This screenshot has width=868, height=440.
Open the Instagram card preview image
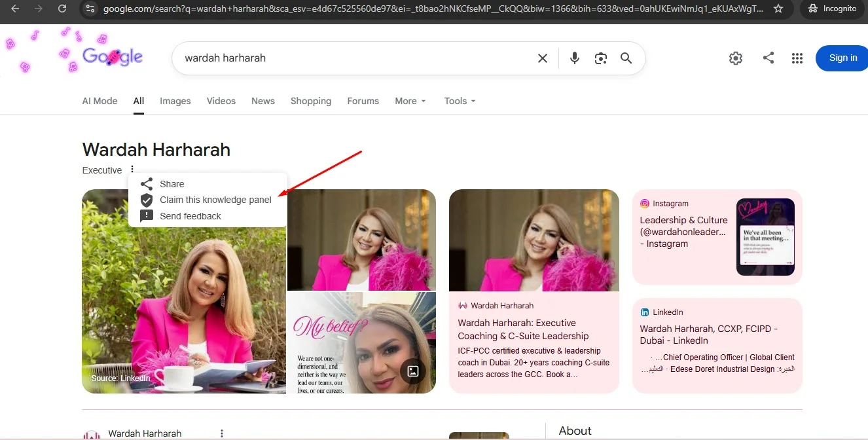tap(765, 237)
